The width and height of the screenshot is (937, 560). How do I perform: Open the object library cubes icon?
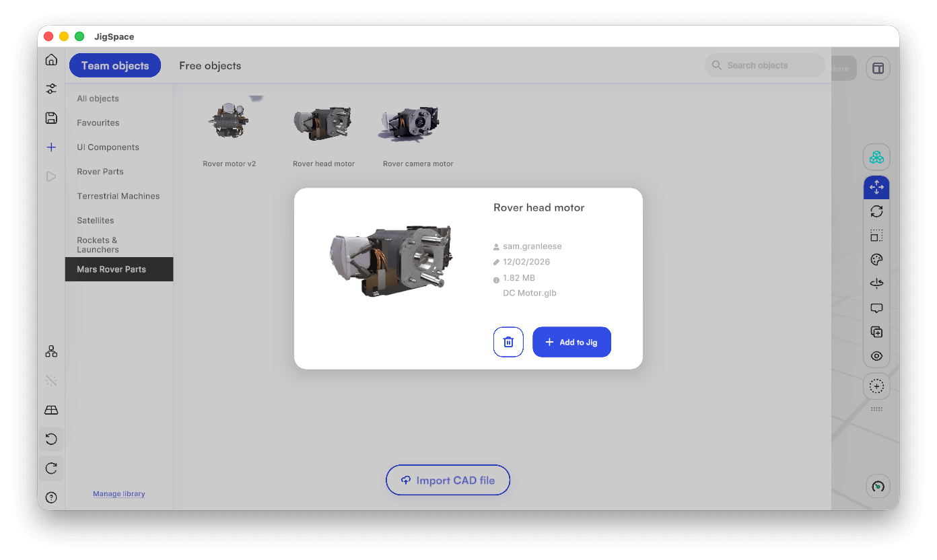(x=876, y=157)
